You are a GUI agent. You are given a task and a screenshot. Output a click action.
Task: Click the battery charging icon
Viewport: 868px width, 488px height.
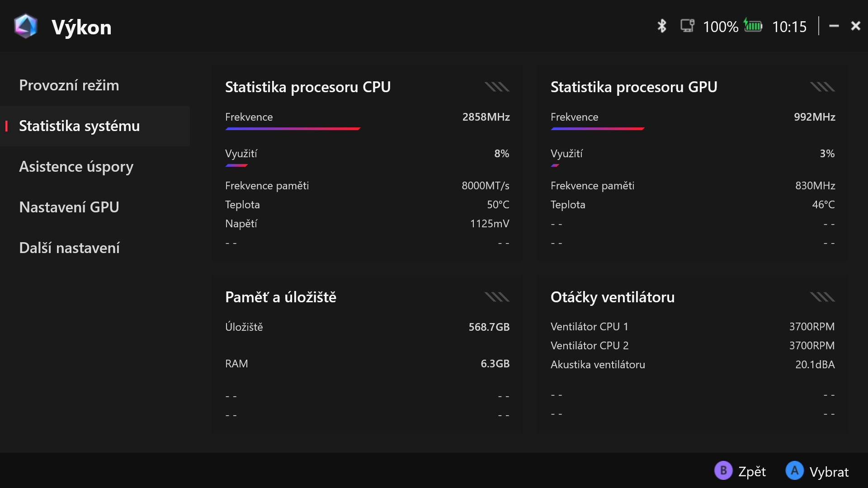(753, 26)
